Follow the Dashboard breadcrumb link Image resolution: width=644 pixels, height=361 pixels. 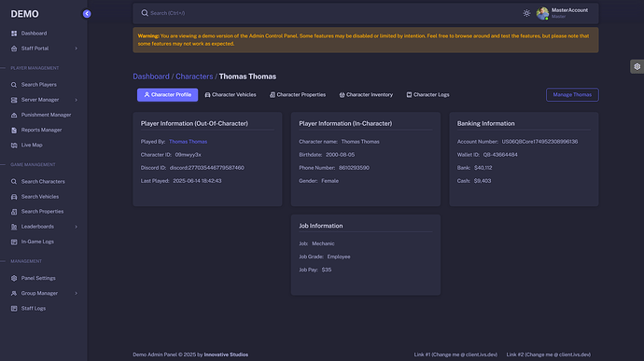coord(151,76)
